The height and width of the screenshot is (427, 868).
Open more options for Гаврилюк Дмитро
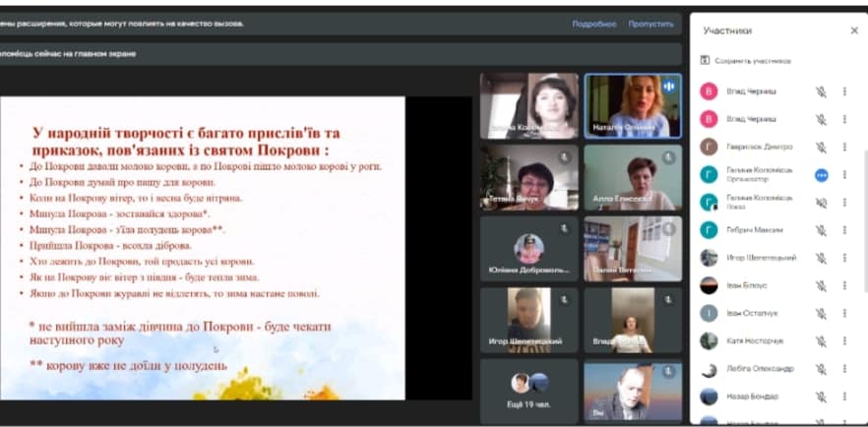point(844,148)
